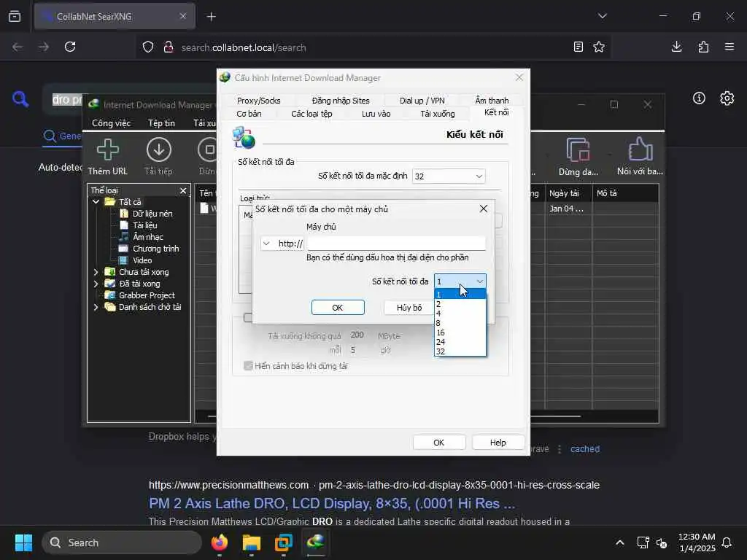
Task: Click the SearXNG search magnifier icon
Action: (20, 99)
